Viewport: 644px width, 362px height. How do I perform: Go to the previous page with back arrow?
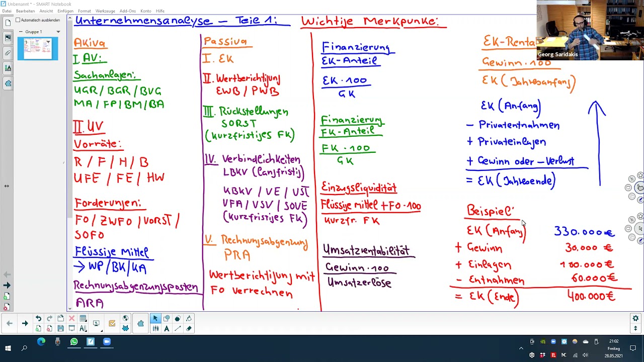pos(10,323)
